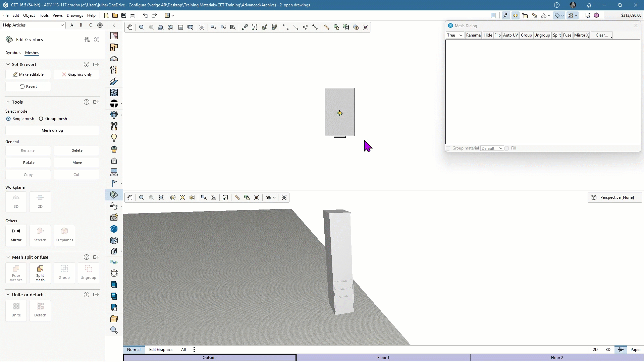The width and height of the screenshot is (644, 362).
Task: Collapse the Unite or detach section
Action: (x=8, y=295)
